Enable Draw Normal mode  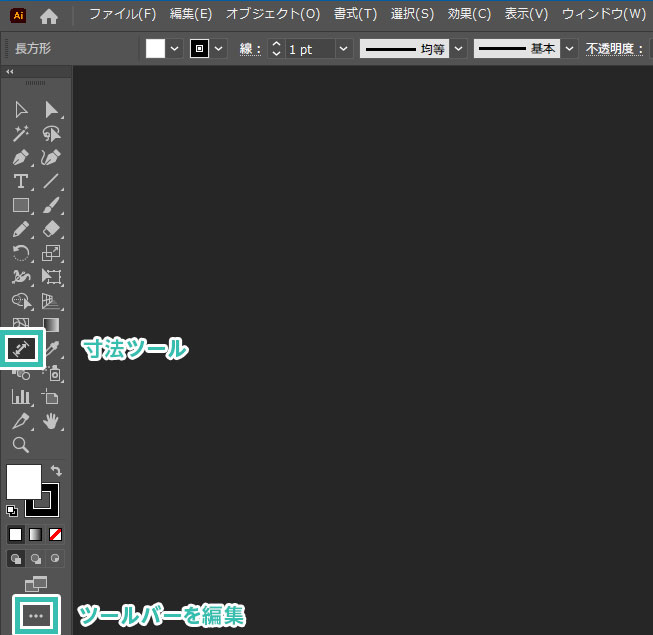(x=16, y=558)
